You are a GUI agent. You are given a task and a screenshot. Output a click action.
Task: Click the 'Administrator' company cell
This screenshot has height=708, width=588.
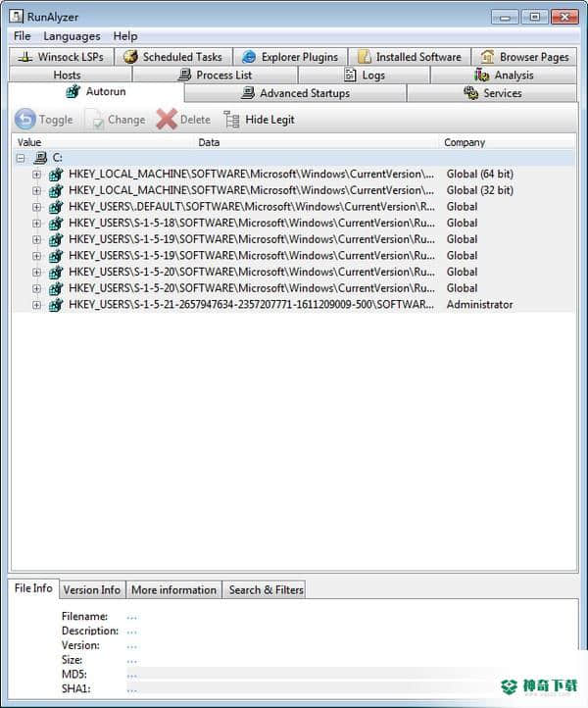pyautogui.click(x=479, y=305)
